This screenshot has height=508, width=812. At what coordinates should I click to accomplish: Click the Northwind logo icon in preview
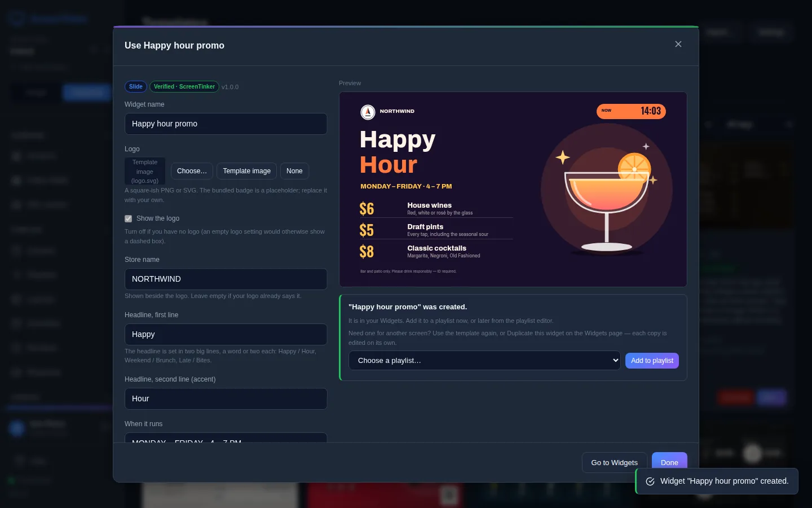[x=368, y=112]
